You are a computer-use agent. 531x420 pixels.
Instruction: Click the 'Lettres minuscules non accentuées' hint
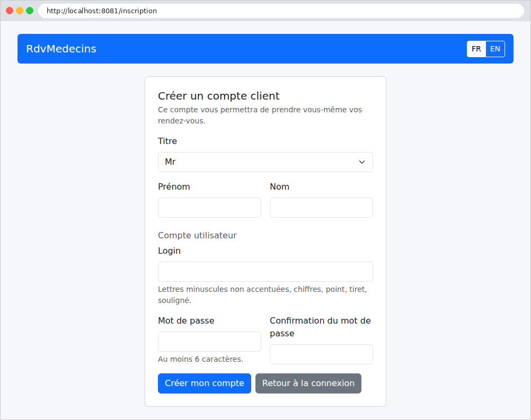[262, 295]
